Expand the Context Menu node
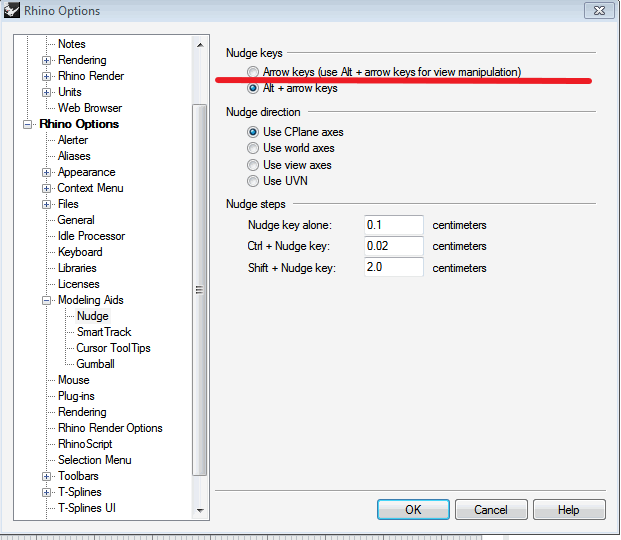621x540 pixels. [46, 188]
